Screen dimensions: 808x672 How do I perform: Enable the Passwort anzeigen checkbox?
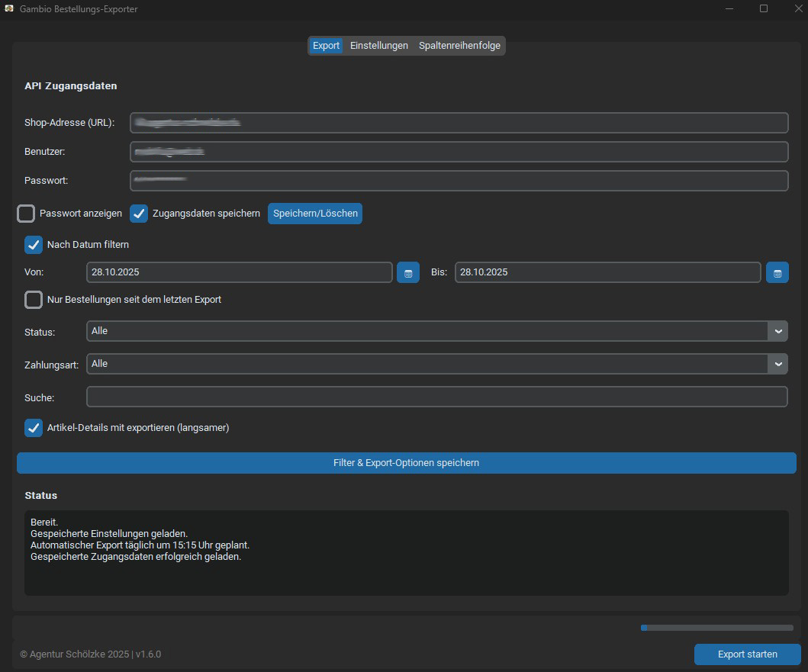pos(27,214)
